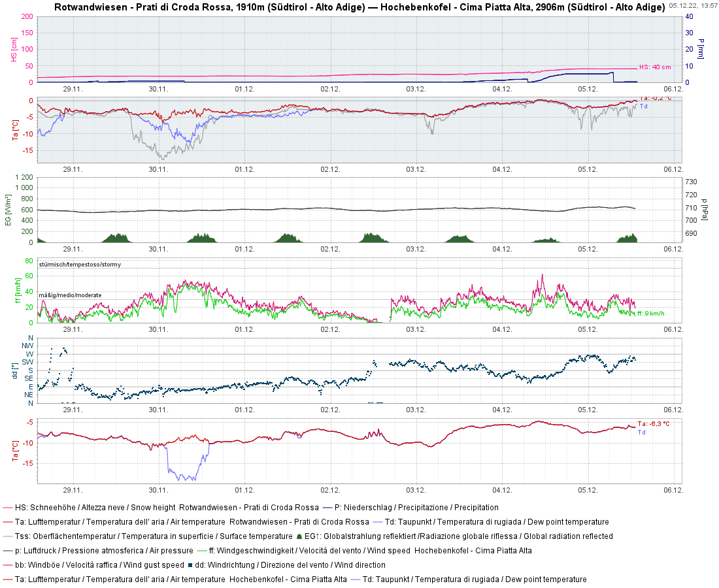The width and height of the screenshot is (719, 588).
Task: Click the pink HS snow height legend line
Action: pyautogui.click(x=8, y=508)
